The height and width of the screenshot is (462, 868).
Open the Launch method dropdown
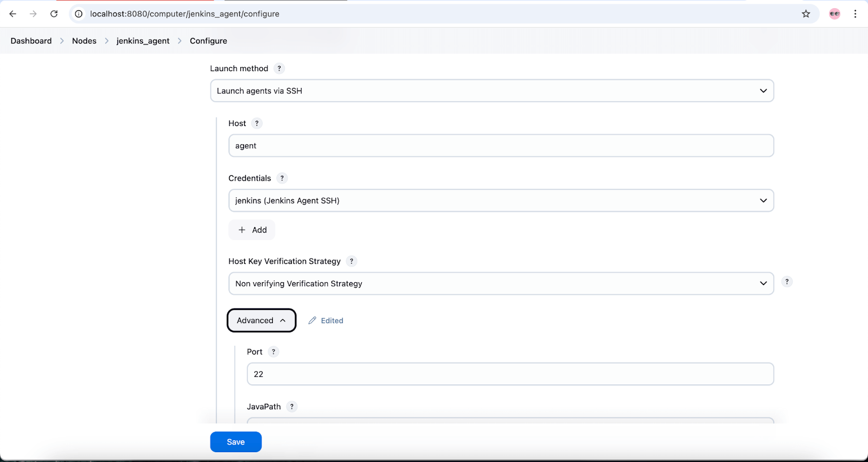tap(492, 91)
